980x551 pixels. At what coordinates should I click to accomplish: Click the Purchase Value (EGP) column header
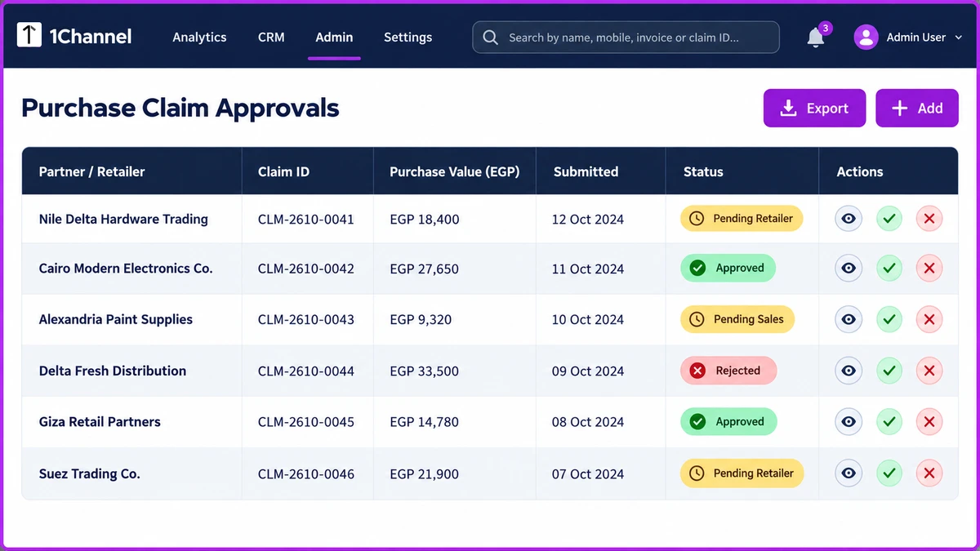[454, 171]
